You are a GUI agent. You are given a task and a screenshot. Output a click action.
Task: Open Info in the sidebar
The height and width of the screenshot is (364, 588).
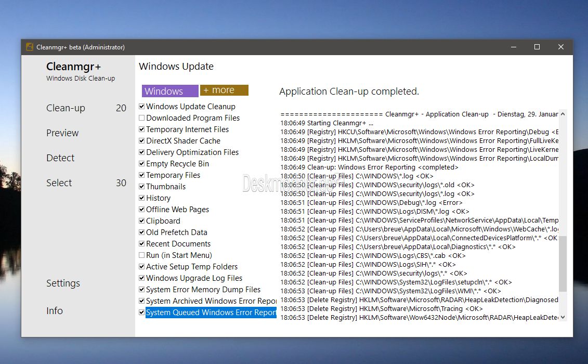click(55, 311)
